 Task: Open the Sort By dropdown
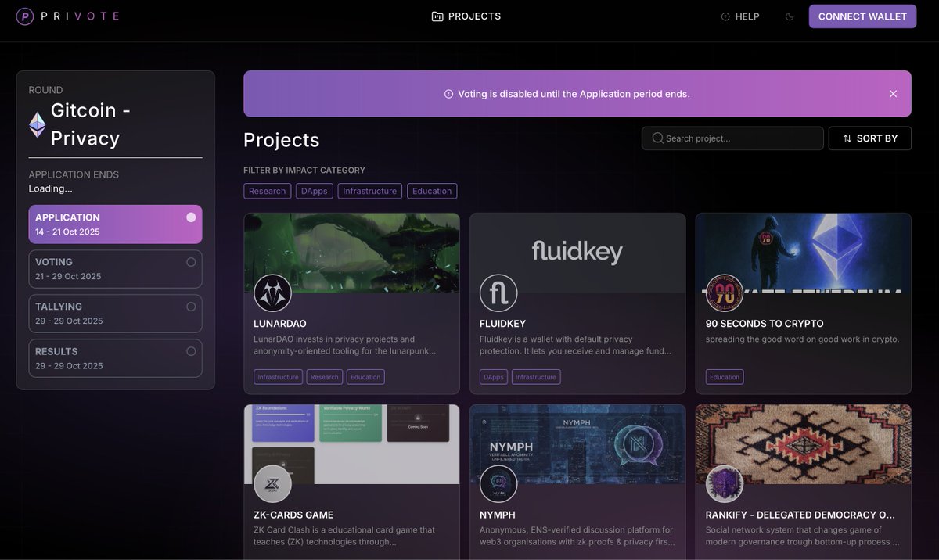tap(870, 138)
